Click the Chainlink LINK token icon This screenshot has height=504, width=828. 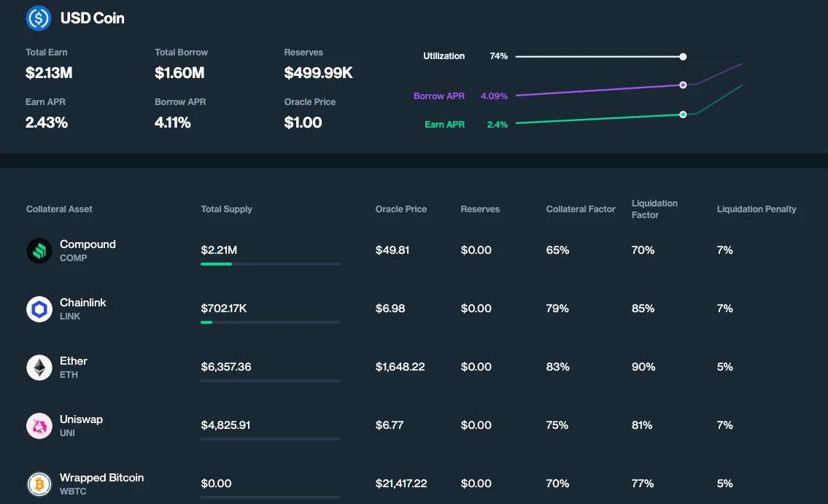tap(39, 309)
